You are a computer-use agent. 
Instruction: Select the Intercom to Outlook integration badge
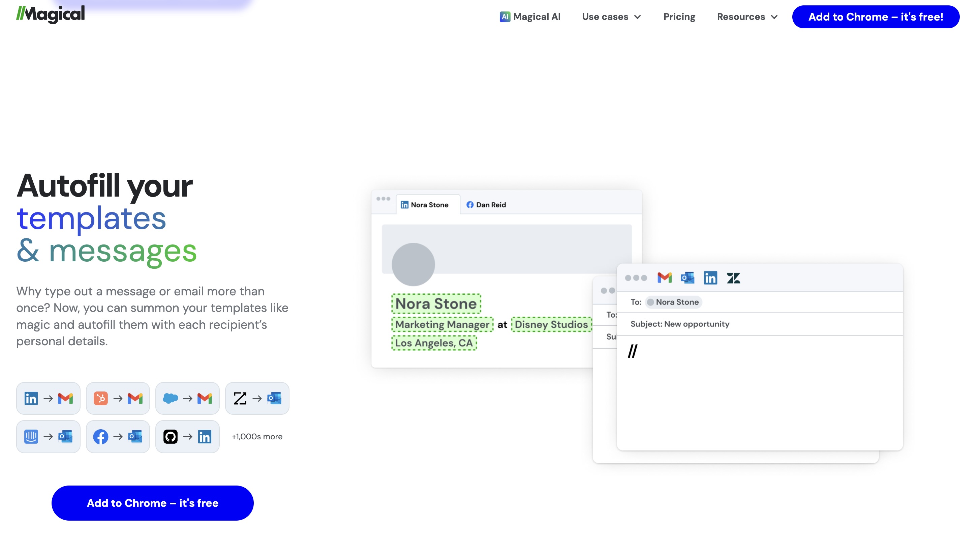click(x=48, y=436)
